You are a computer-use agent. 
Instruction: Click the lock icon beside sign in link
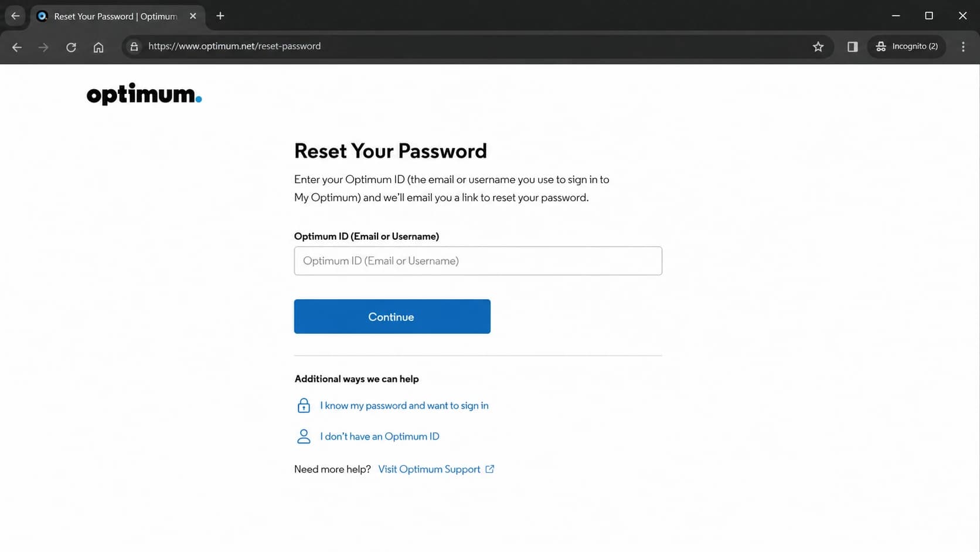304,405
